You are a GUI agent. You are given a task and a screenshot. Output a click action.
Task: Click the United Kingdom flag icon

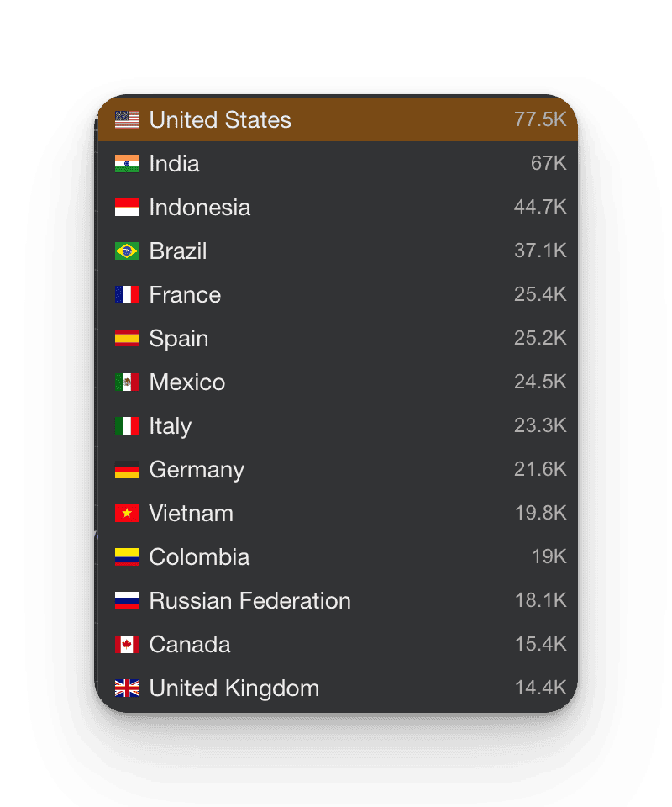coord(127,688)
